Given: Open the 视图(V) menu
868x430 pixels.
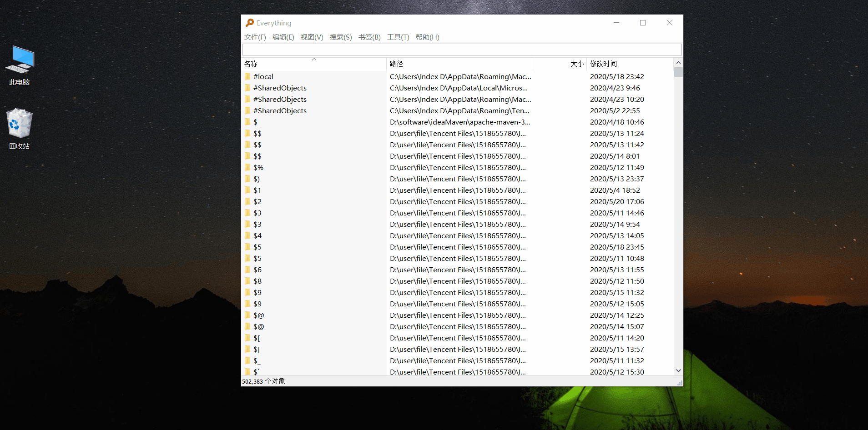Looking at the screenshot, I should pos(312,37).
